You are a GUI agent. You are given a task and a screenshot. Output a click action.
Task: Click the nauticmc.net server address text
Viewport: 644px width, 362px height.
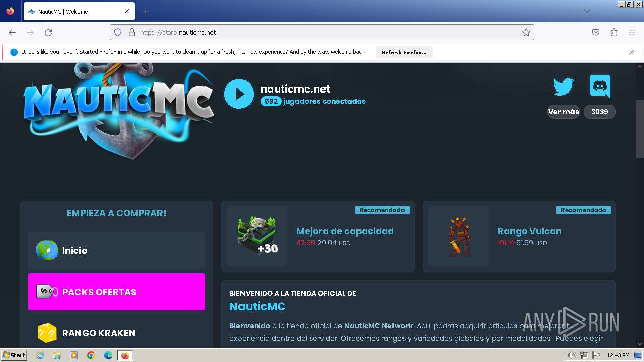(295, 89)
